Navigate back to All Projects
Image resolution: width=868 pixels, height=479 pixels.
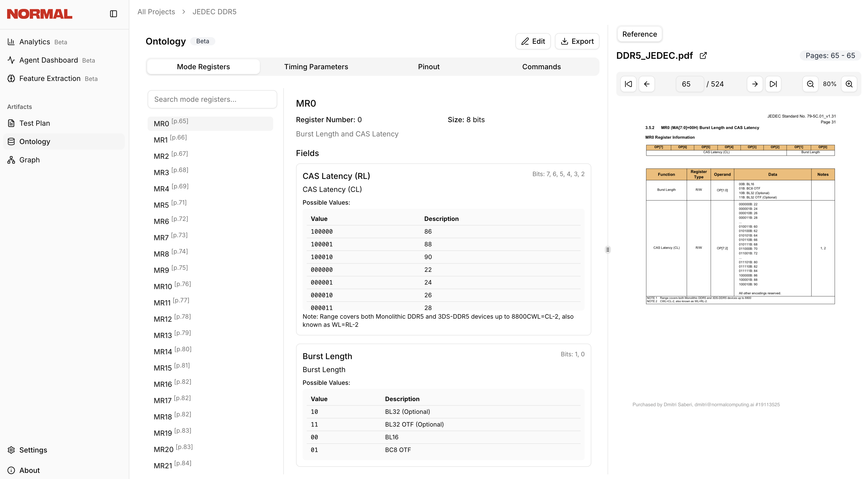click(156, 11)
